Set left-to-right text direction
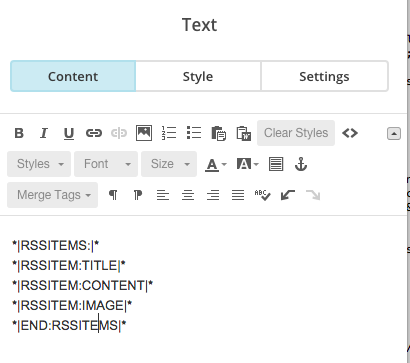This screenshot has height=363, width=410. tap(113, 195)
